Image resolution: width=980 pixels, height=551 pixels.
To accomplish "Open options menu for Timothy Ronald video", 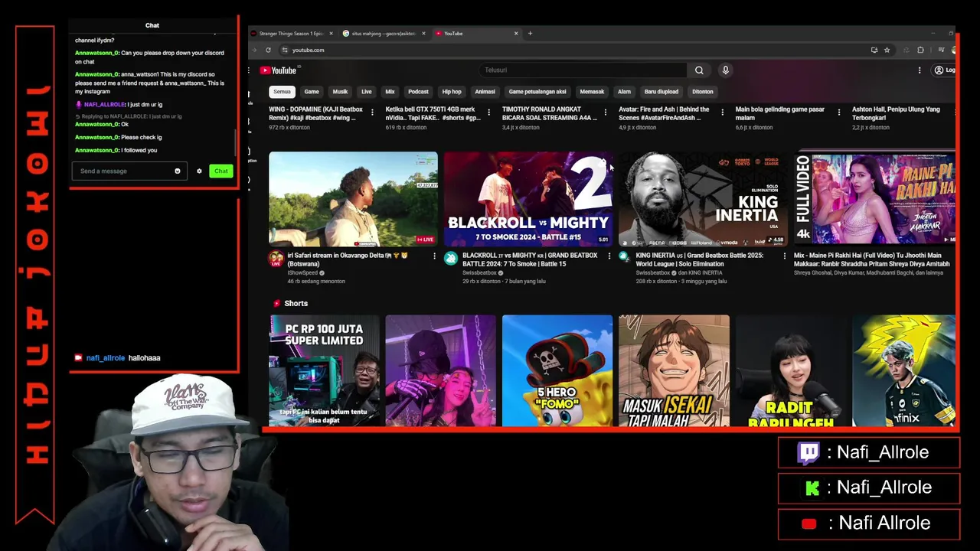I will [x=605, y=112].
